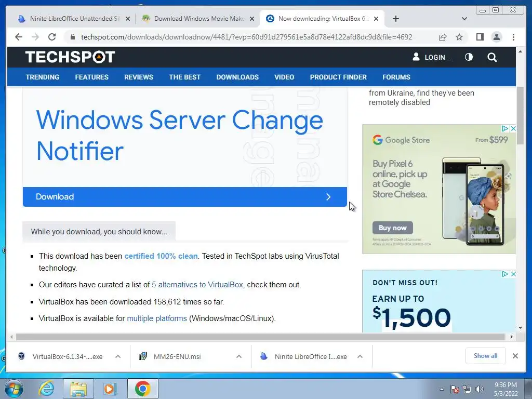
Task: Open Windows Explorer from taskbar
Action: [x=78, y=389]
